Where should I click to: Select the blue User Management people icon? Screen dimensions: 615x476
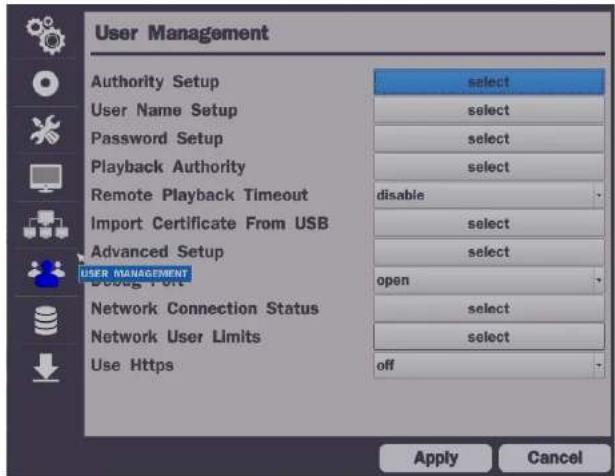(47, 273)
